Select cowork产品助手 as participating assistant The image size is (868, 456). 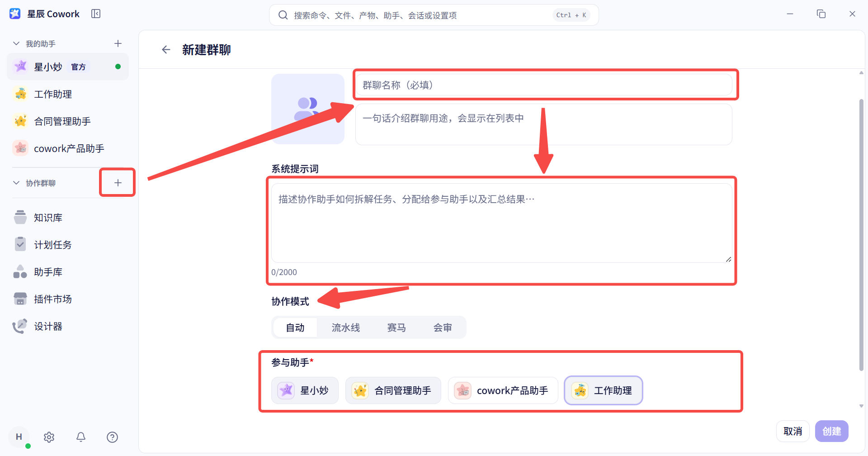503,390
